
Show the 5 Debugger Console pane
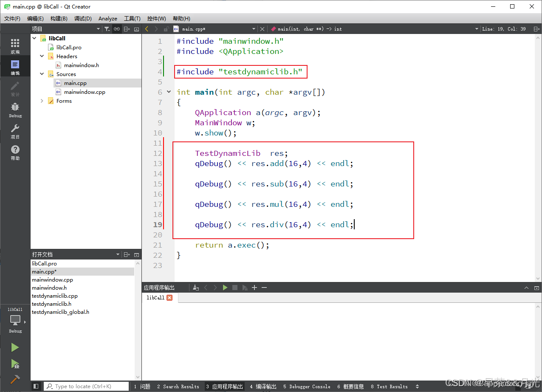point(307,386)
